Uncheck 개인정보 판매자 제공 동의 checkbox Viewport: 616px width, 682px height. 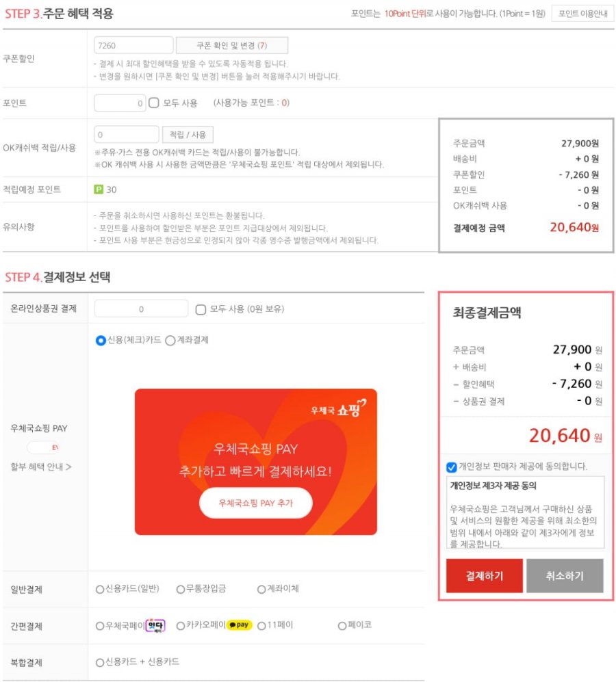[452, 467]
